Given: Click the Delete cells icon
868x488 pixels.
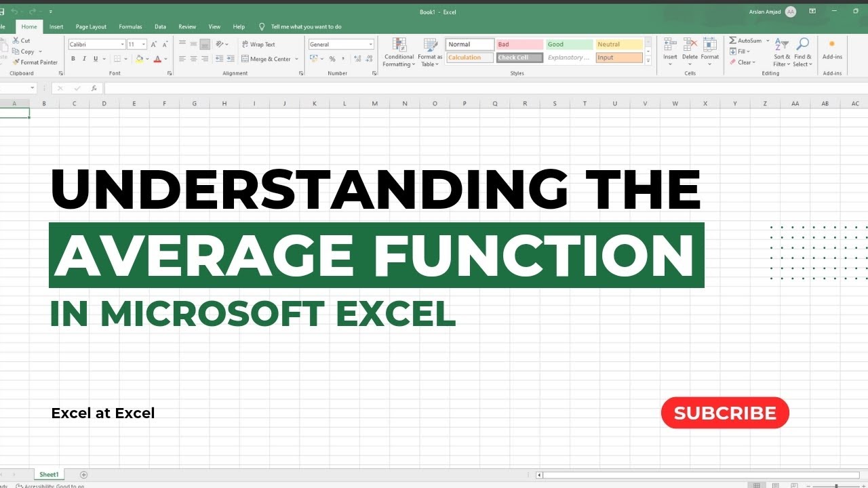Looking at the screenshot, I should coord(690,45).
